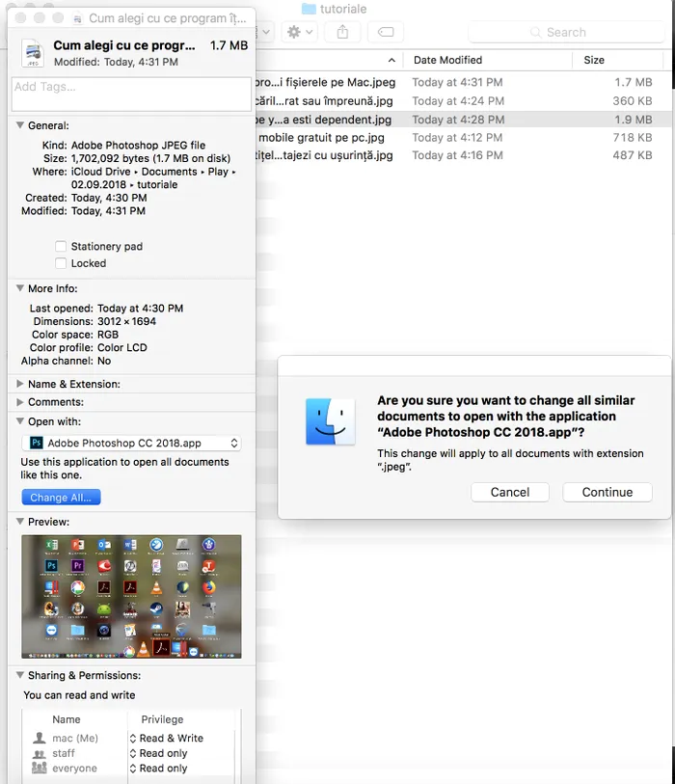Screen dimensions: 675x784
Task: Change staff Read only privilege
Action: pos(158,753)
